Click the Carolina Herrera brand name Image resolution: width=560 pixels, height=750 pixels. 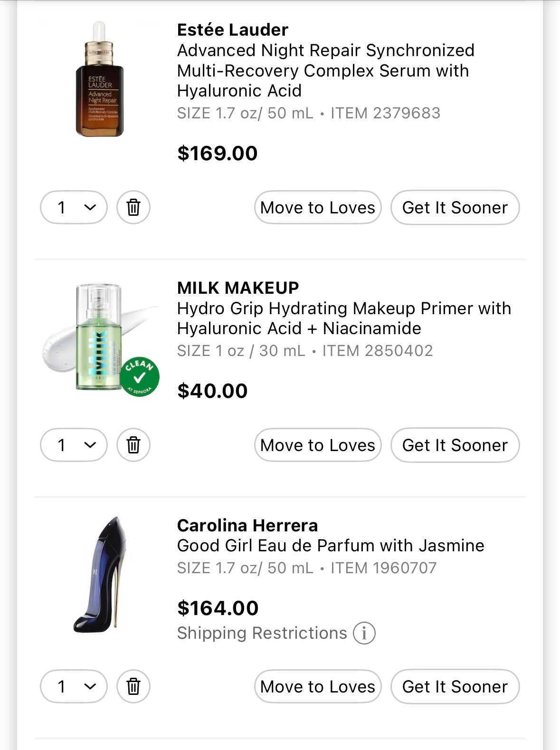pyautogui.click(x=247, y=525)
